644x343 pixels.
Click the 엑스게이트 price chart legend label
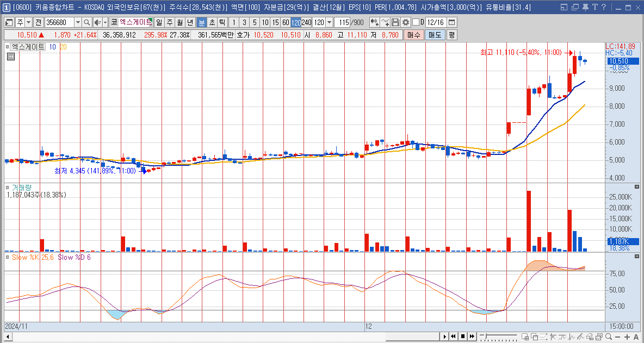pos(28,47)
